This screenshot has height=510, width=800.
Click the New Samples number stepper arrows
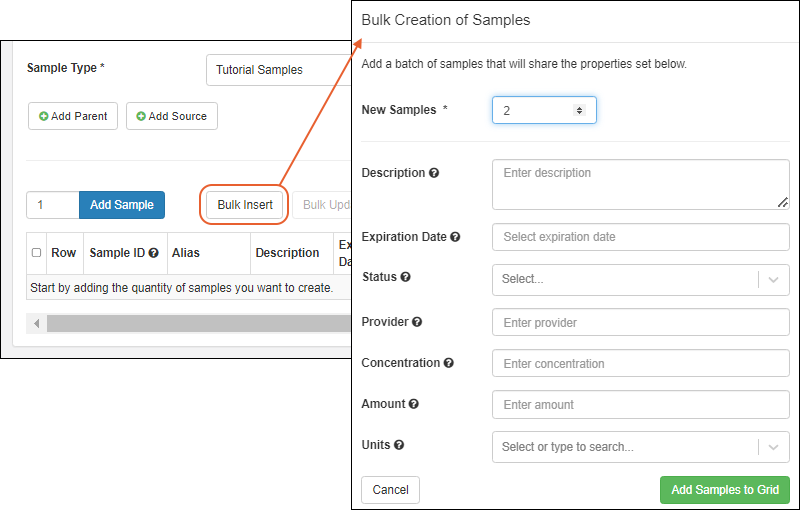(x=579, y=110)
